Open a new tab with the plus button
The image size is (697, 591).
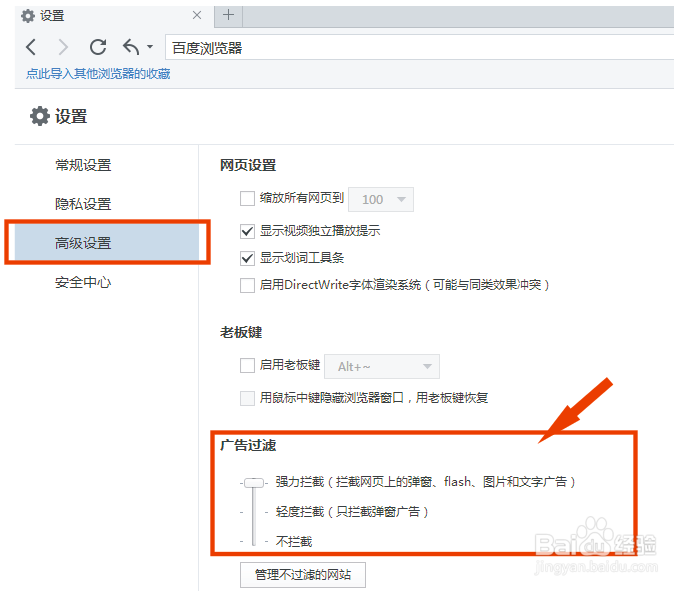(x=228, y=15)
